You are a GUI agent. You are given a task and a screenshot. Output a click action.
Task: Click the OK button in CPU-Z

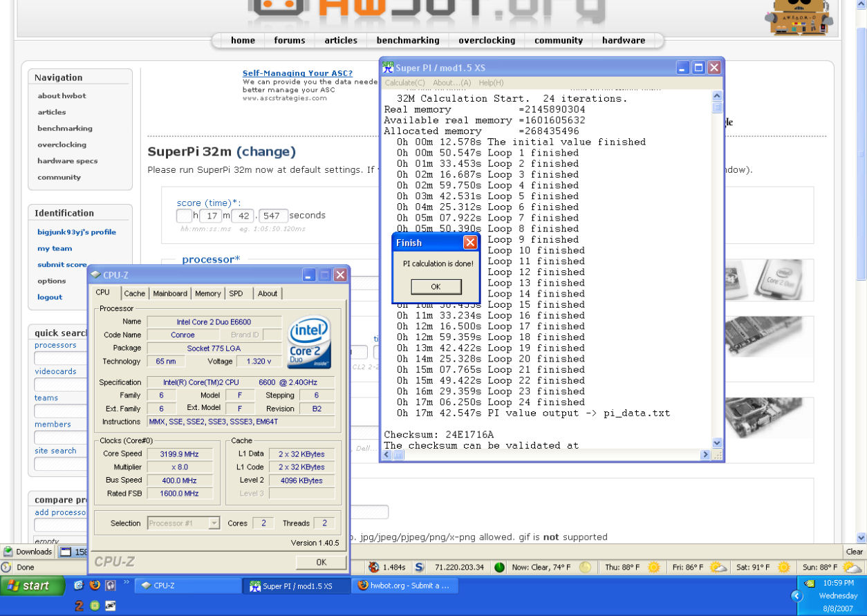(x=321, y=563)
